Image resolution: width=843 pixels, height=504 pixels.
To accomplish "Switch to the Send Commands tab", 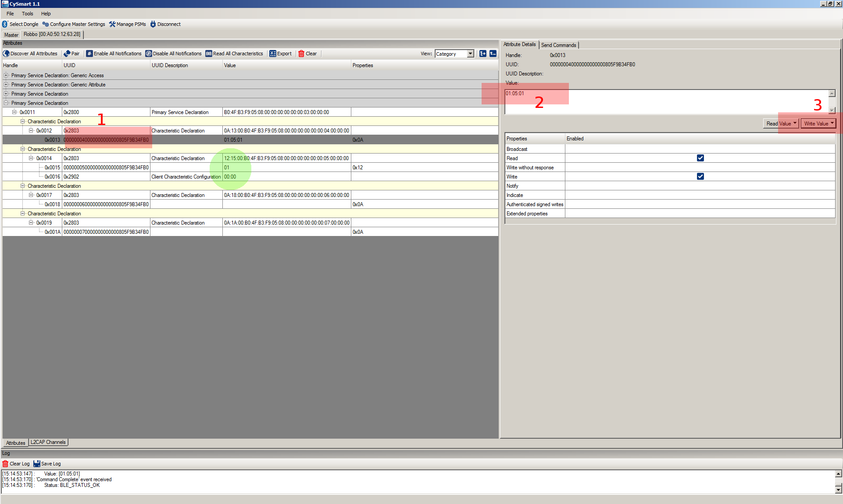I will click(558, 45).
